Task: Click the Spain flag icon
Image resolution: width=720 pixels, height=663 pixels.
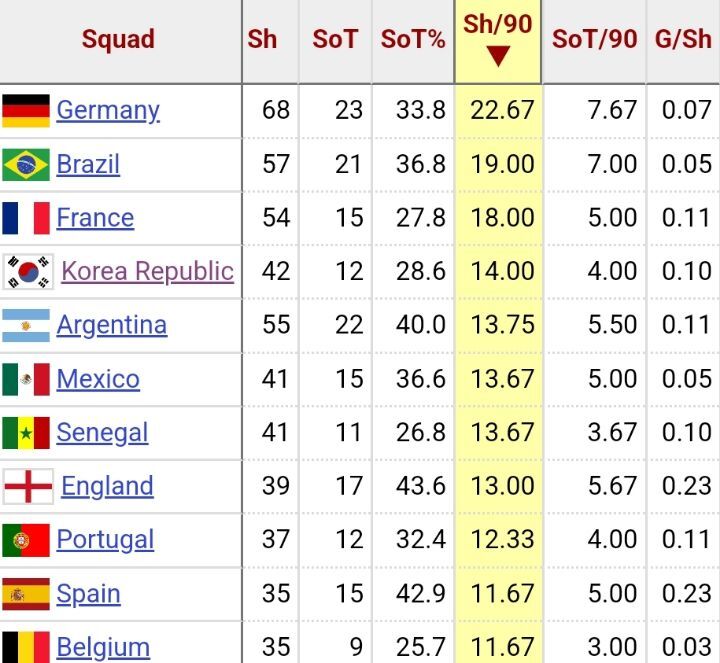Action: coord(26,594)
